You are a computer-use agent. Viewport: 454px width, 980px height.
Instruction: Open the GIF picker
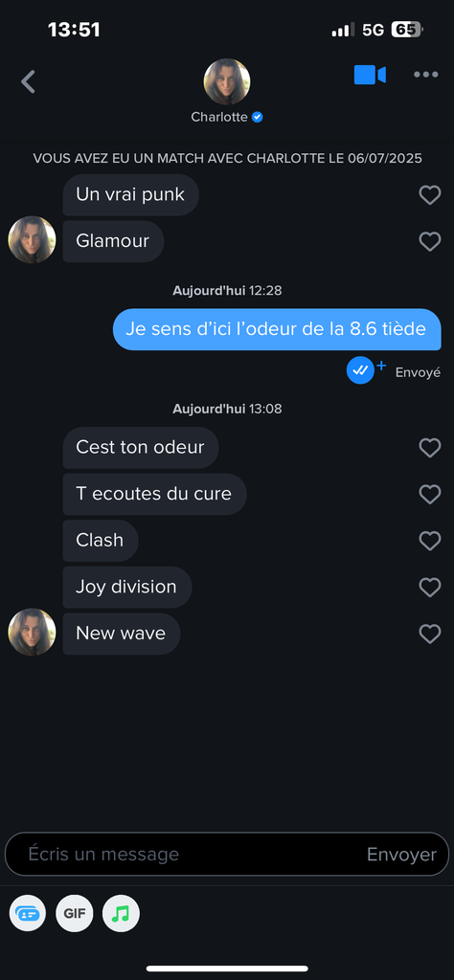(x=75, y=914)
